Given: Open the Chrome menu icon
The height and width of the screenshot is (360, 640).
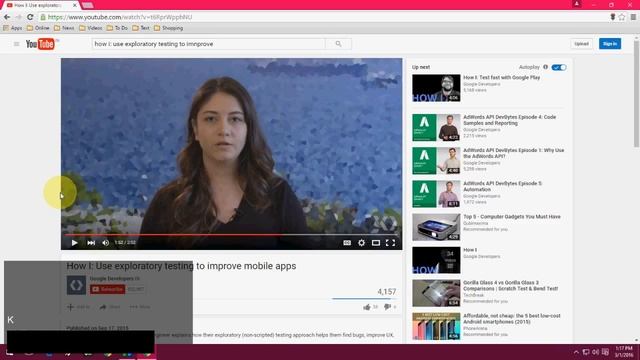Looking at the screenshot, I should 633,17.
